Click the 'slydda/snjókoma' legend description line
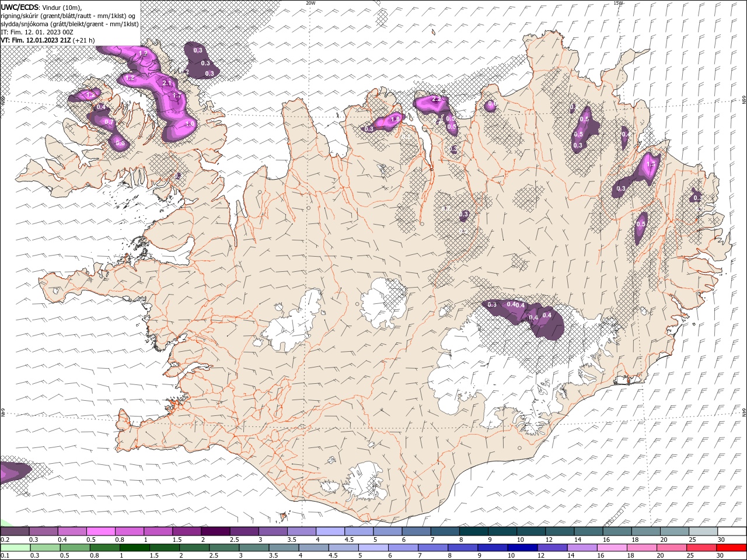 click(x=69, y=24)
